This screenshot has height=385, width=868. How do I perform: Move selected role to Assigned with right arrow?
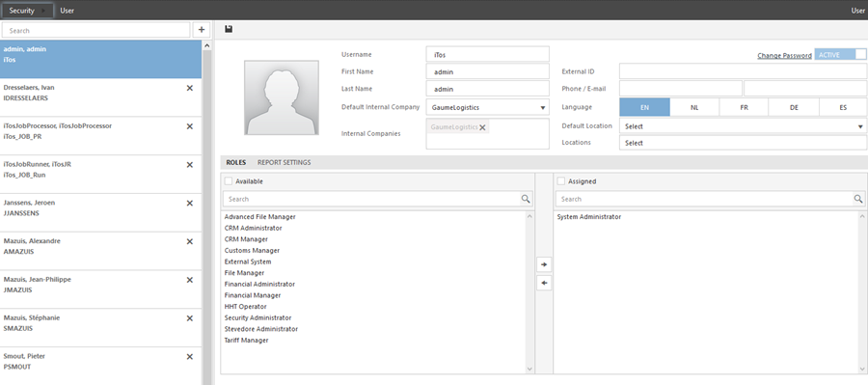pos(544,264)
